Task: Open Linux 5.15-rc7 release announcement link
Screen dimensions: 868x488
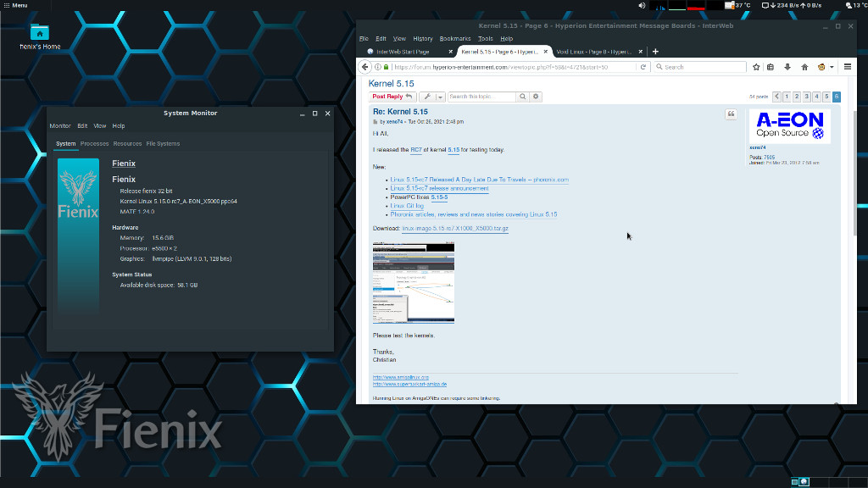Action: click(440, 188)
